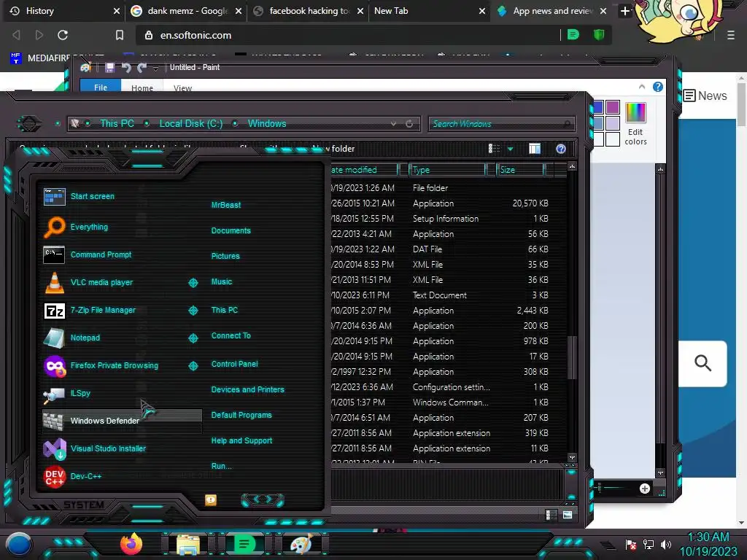The image size is (747, 560).
Task: Switch Explorer to large icons view
Action: 568,515
